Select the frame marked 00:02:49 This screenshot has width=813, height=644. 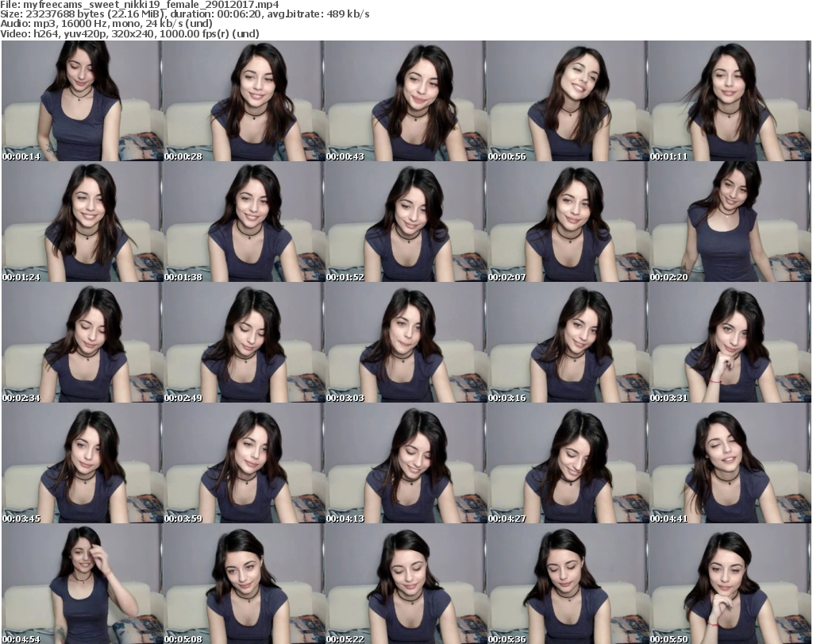(x=243, y=342)
